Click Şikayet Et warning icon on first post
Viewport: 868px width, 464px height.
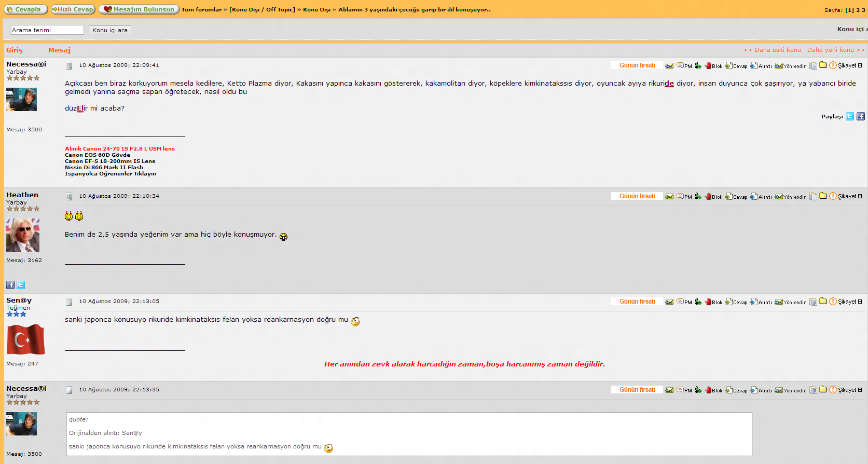(x=833, y=65)
